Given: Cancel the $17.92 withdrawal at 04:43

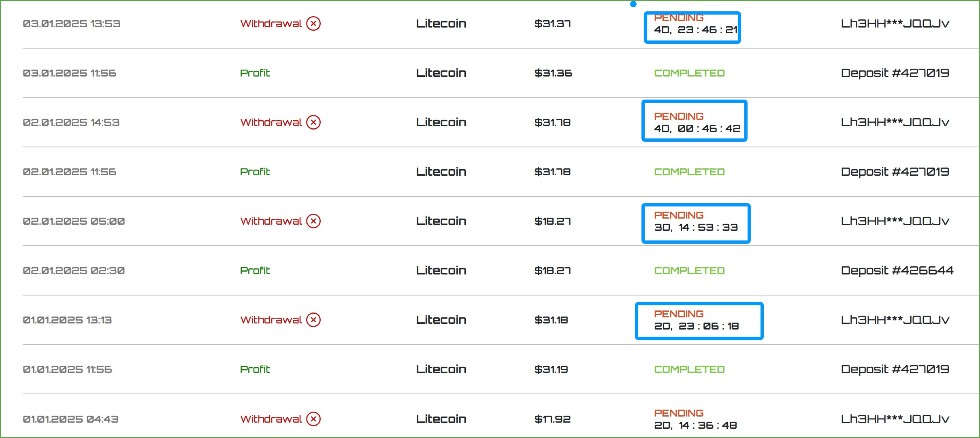Looking at the screenshot, I should pos(313,419).
